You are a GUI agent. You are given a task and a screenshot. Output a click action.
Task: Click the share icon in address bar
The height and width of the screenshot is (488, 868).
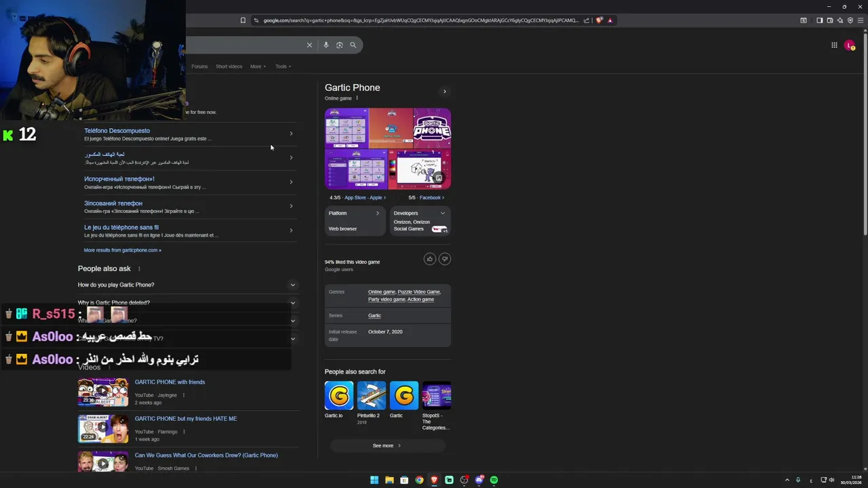[x=587, y=20]
